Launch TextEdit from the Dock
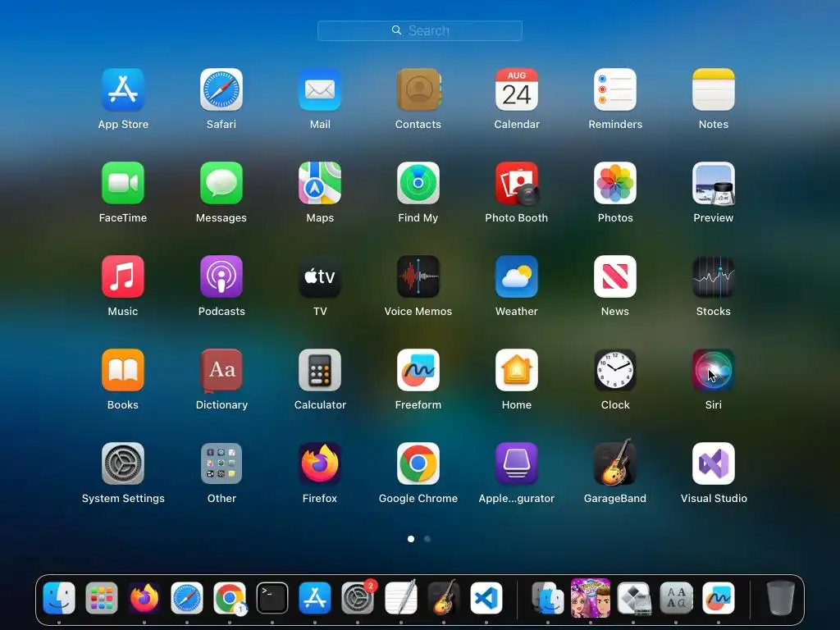840x630 pixels. tap(400, 598)
